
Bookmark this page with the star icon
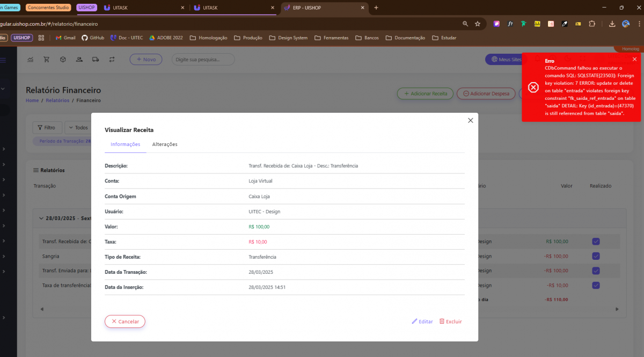tap(478, 24)
